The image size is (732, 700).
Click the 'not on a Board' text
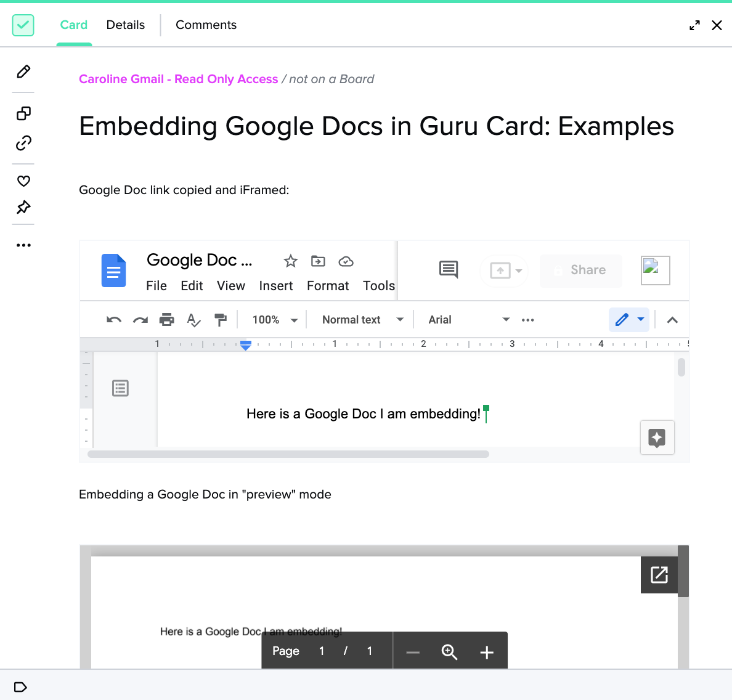click(331, 79)
